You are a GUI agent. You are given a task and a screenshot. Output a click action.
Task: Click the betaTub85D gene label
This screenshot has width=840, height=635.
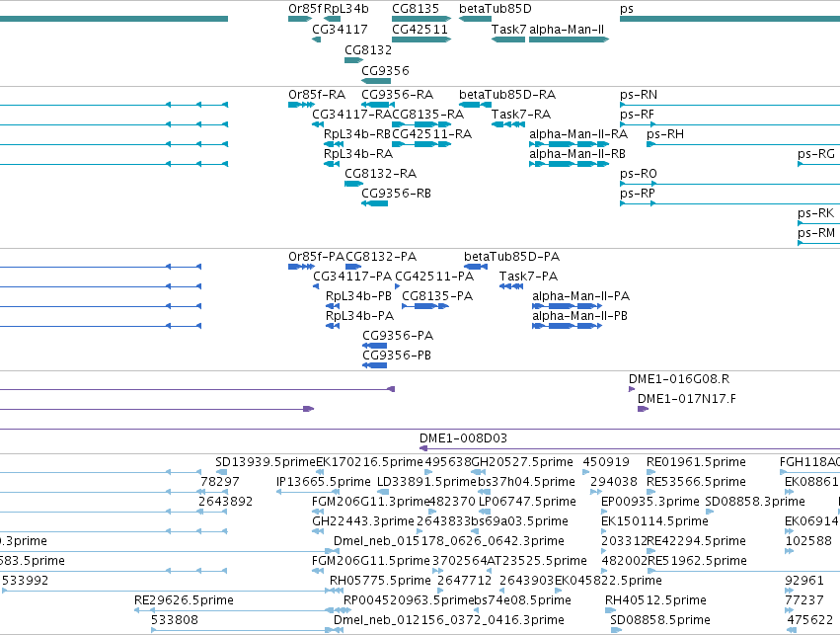[495, 9]
